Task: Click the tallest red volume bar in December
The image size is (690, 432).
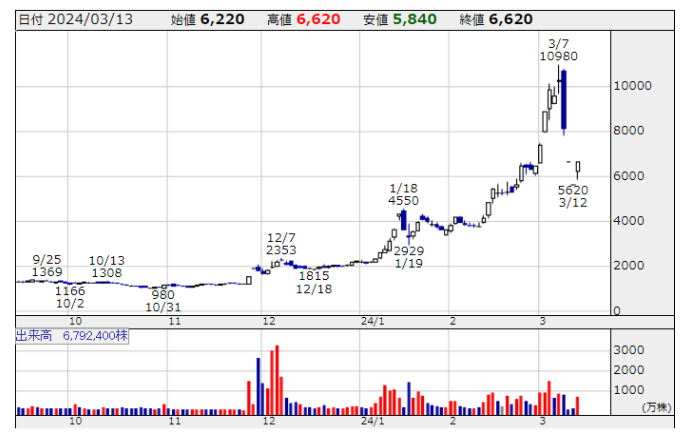Action: pos(276,380)
